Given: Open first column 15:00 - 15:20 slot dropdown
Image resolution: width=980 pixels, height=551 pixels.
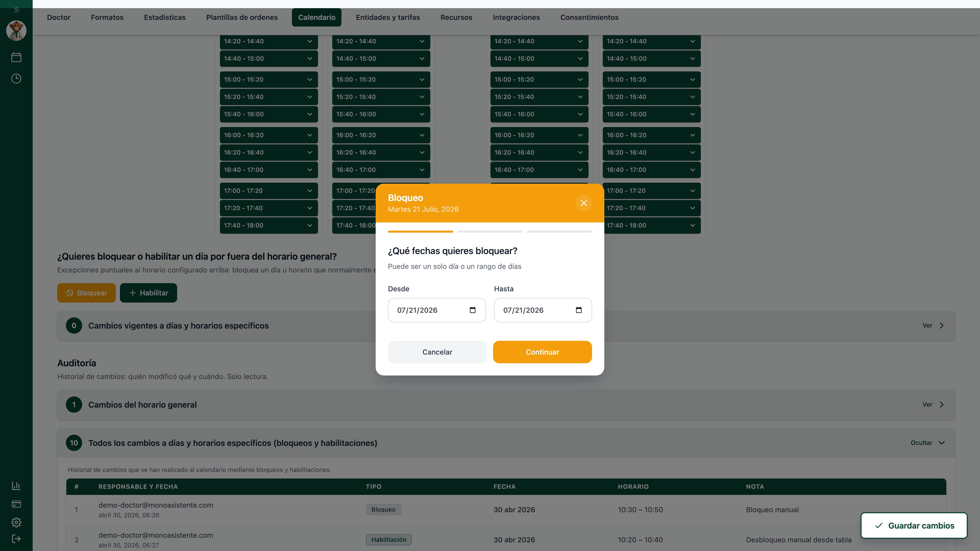Looking at the screenshot, I should (x=268, y=80).
